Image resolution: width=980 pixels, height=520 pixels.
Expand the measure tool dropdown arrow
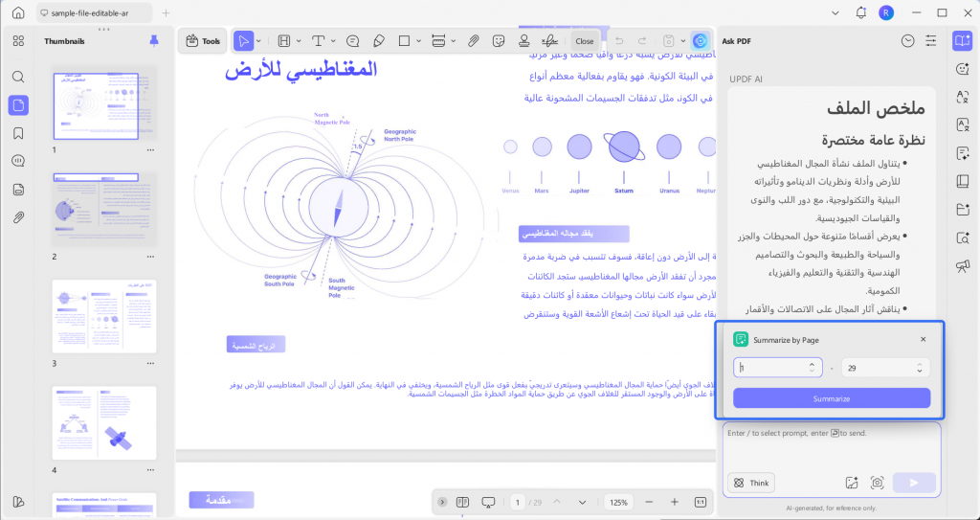pyautogui.click(x=453, y=41)
